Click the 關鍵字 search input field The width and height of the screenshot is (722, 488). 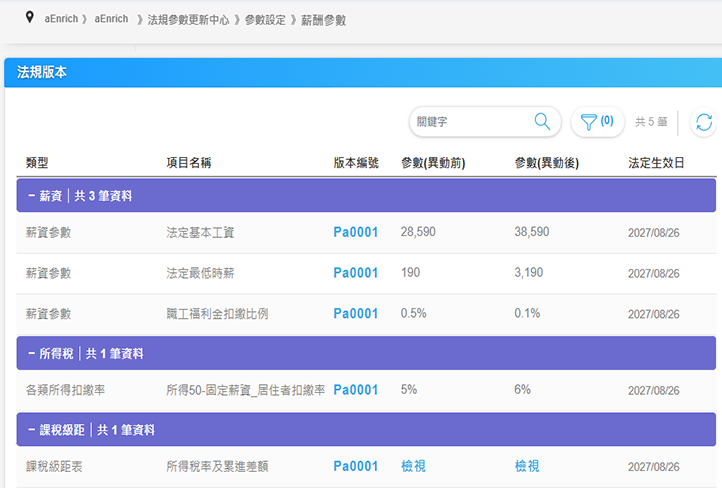(470, 122)
